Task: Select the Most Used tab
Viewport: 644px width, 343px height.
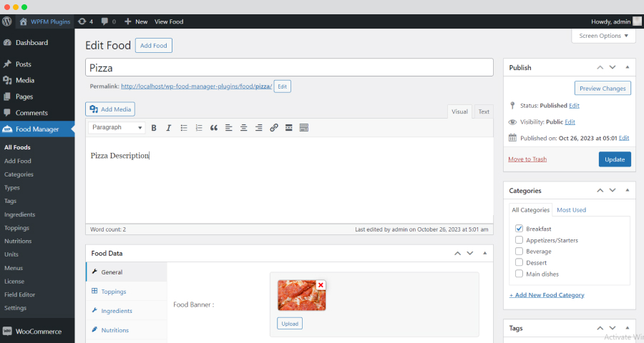Action: pyautogui.click(x=571, y=209)
